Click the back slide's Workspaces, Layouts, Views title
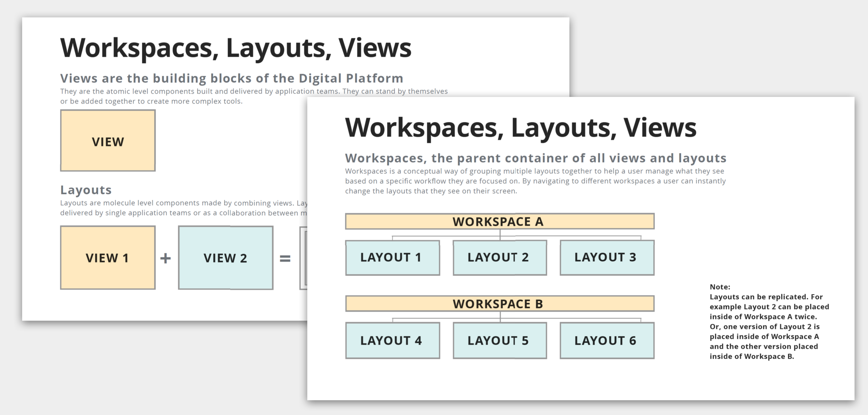 pos(236,48)
